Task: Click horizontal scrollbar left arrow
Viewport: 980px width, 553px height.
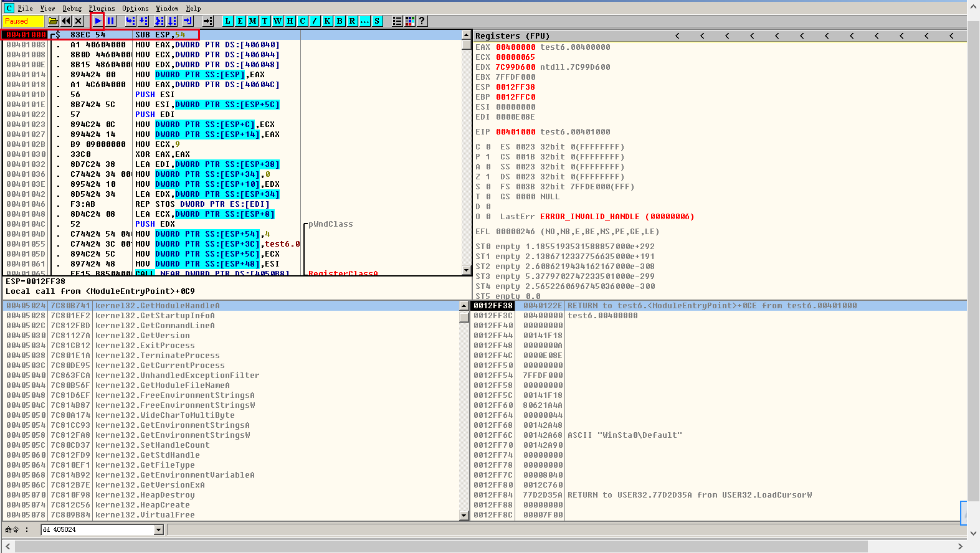Action: coord(7,546)
